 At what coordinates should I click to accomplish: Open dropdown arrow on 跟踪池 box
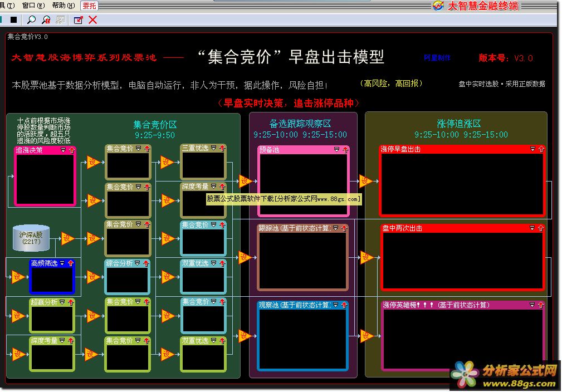click(335, 228)
